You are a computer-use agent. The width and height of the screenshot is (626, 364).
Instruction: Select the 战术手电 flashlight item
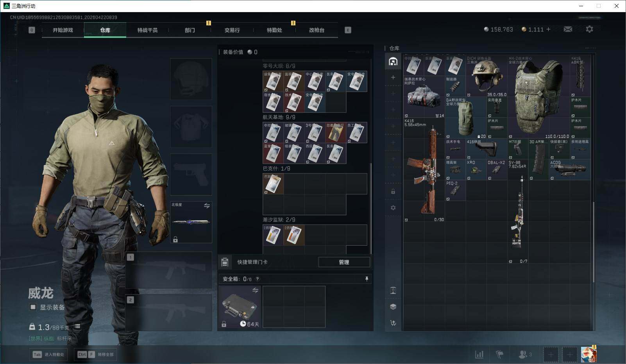coord(455,149)
